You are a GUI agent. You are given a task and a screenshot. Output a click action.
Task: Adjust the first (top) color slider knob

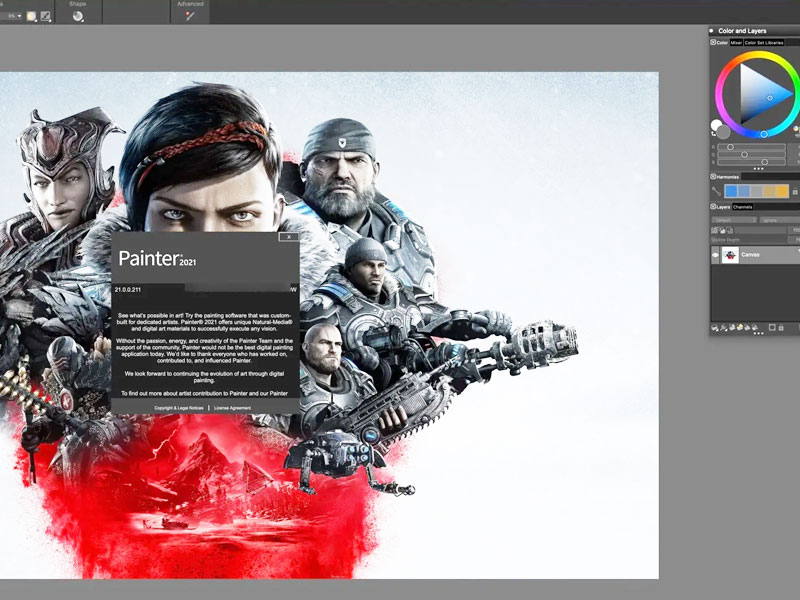pyautogui.click(x=730, y=147)
